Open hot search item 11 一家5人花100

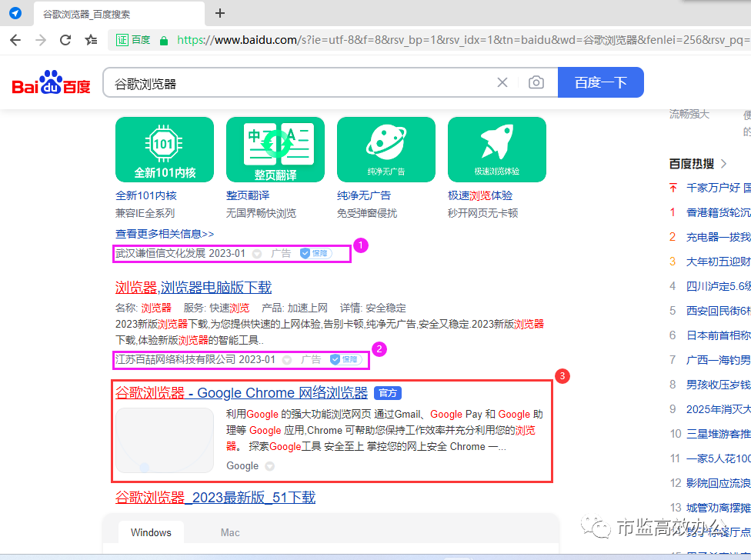(x=718, y=458)
